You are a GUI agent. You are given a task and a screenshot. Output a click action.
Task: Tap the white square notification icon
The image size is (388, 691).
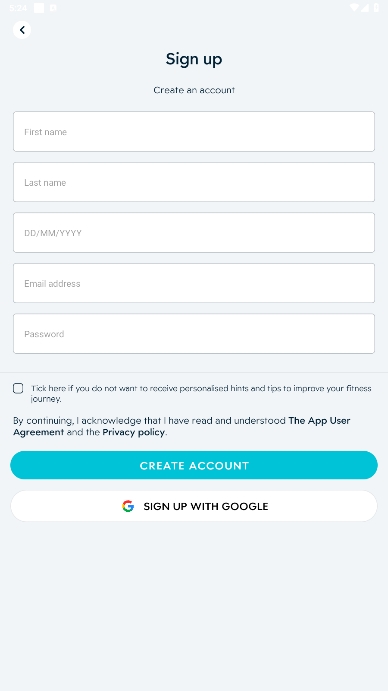(x=39, y=7)
